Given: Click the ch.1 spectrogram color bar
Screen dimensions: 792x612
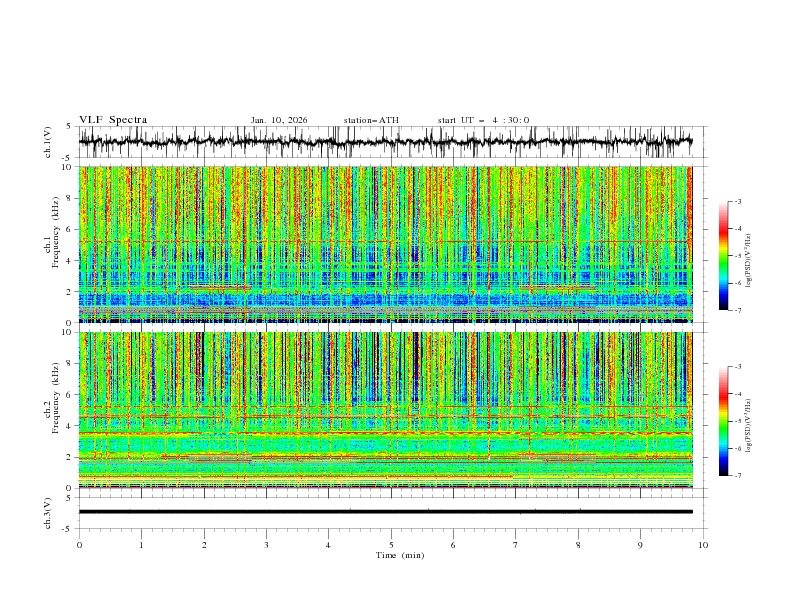Looking at the screenshot, I should (x=723, y=256).
